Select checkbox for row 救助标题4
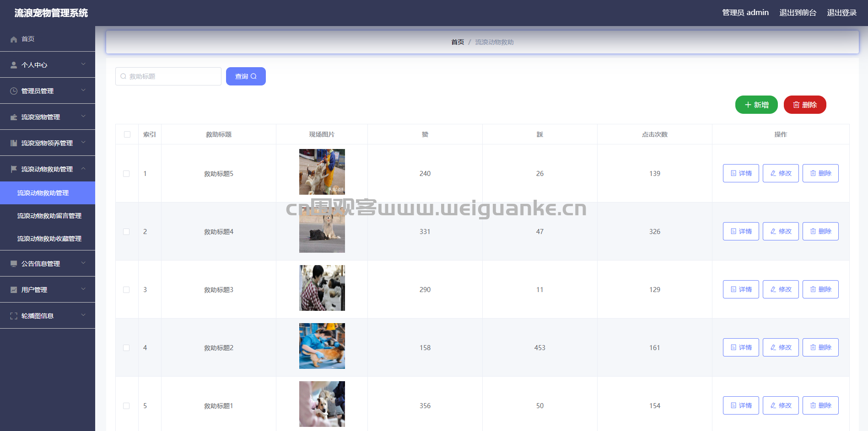Viewport: 868px width, 431px height. tap(126, 232)
